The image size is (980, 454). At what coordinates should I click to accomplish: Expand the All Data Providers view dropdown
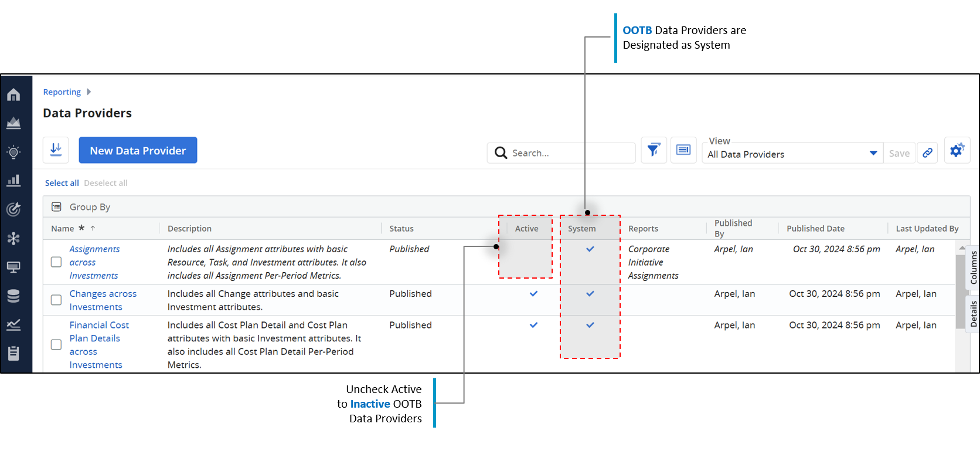(x=873, y=154)
